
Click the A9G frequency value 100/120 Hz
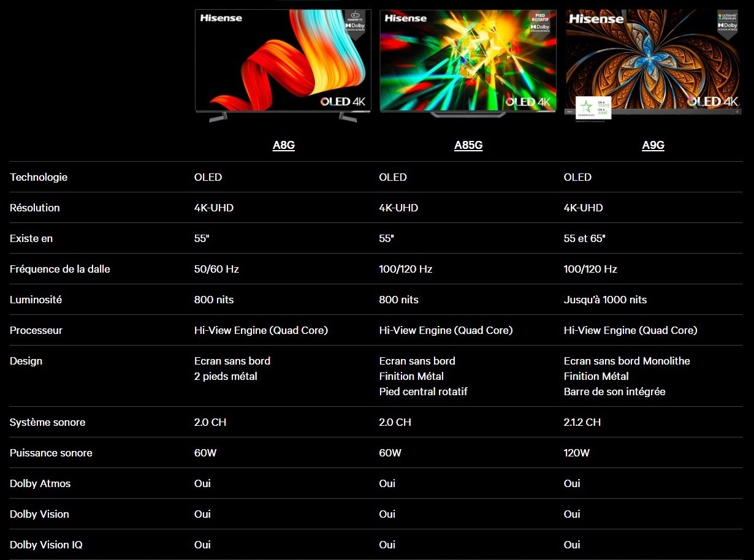click(590, 269)
